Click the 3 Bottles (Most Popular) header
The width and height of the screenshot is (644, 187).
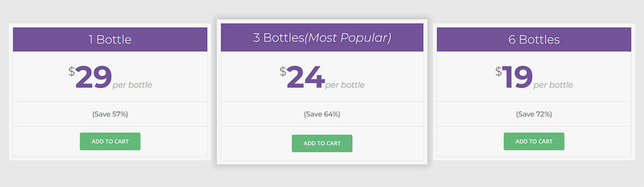tap(322, 37)
